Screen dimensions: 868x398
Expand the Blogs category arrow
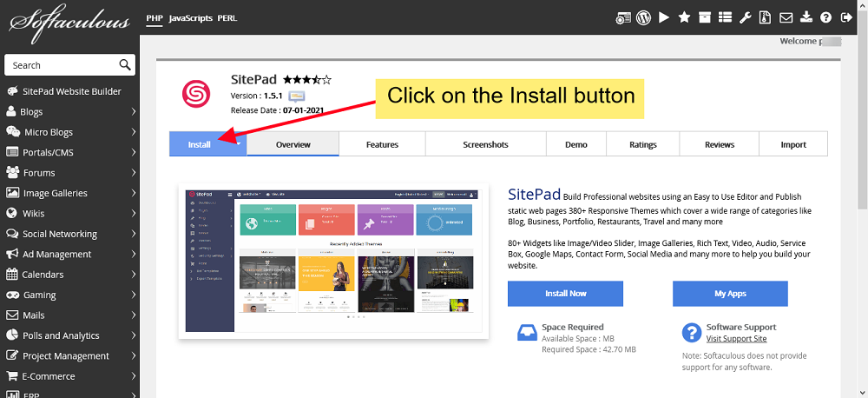point(134,111)
